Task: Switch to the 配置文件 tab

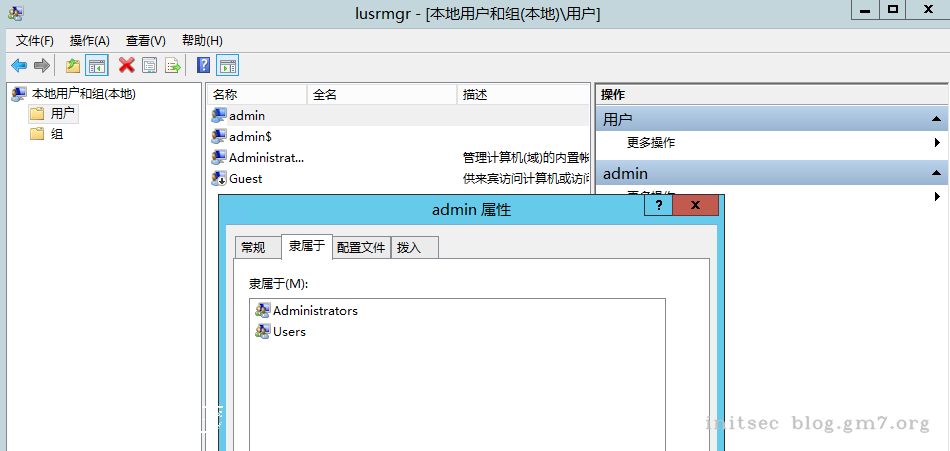Action: (361, 247)
